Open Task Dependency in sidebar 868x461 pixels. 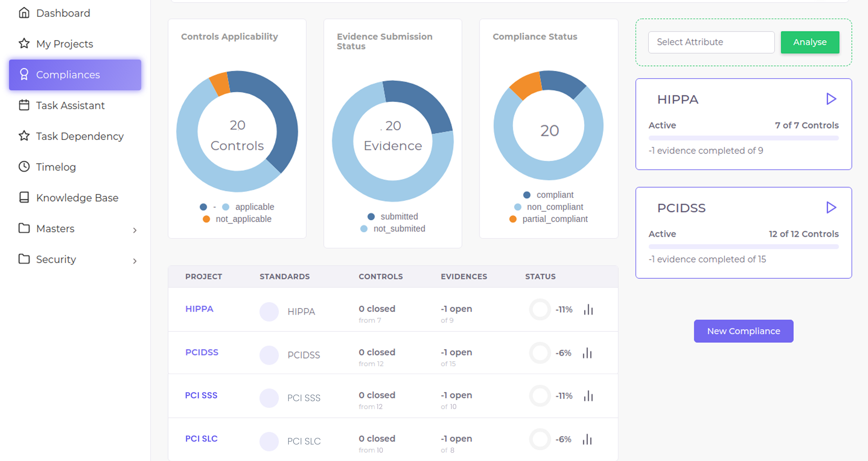(x=75, y=136)
